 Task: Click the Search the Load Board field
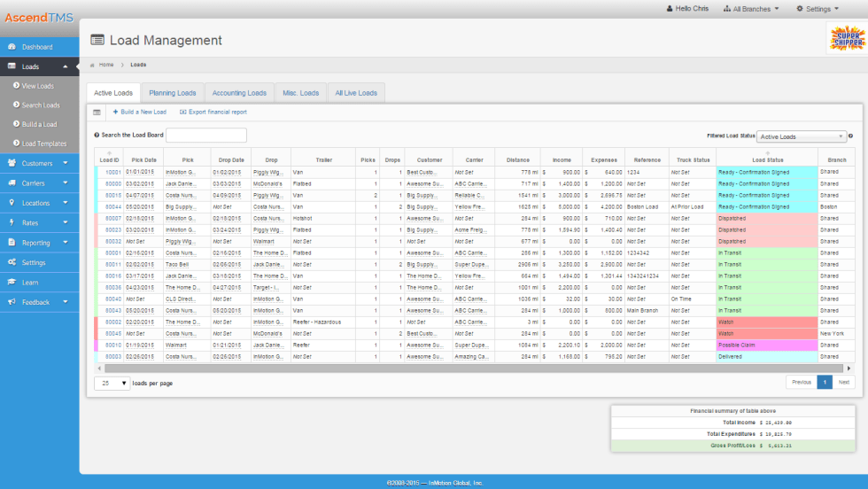[x=206, y=136]
